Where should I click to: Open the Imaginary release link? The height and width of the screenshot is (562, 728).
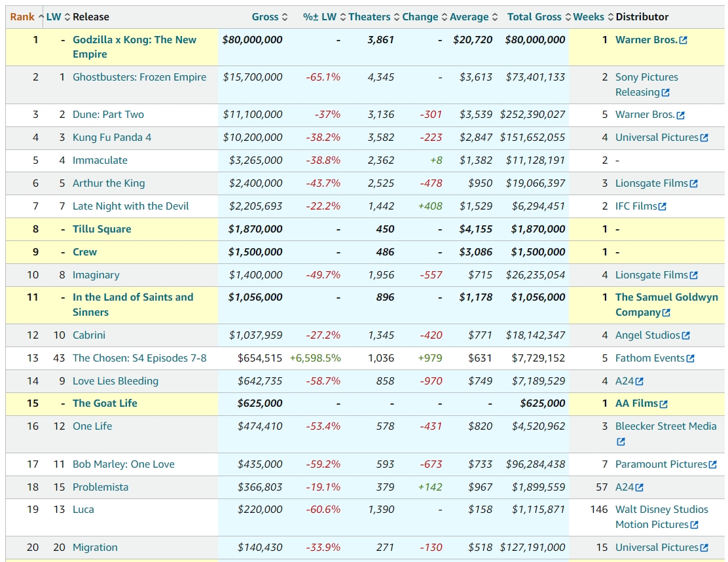pos(96,275)
